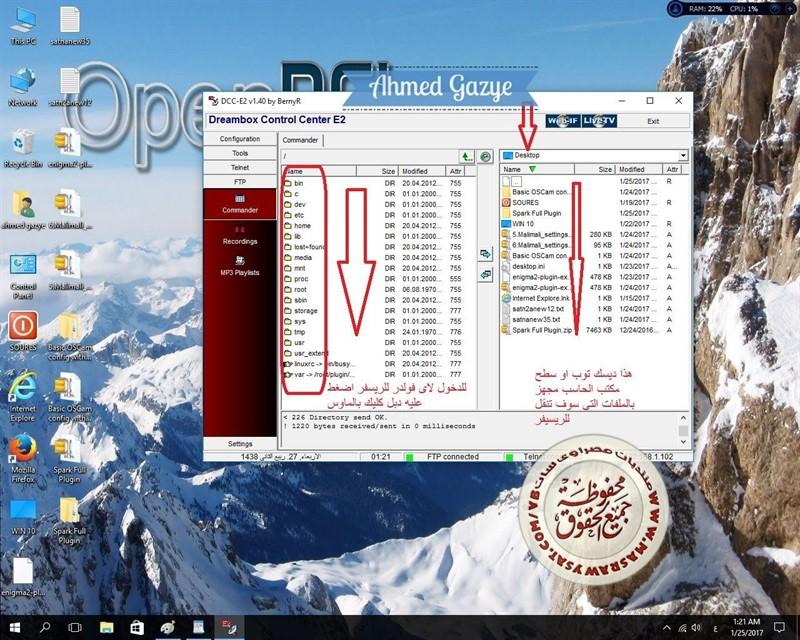Click the remote path field showing /

369,156
